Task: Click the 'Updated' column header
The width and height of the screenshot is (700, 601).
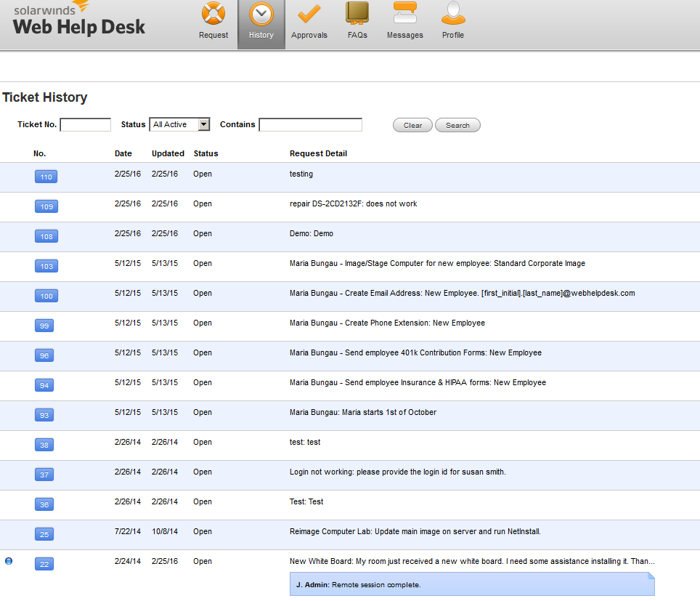Action: click(168, 153)
